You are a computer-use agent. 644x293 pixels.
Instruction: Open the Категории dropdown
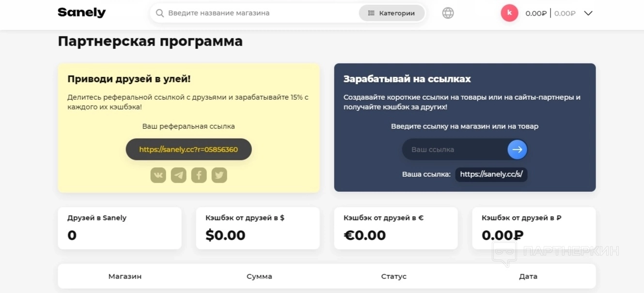(392, 13)
